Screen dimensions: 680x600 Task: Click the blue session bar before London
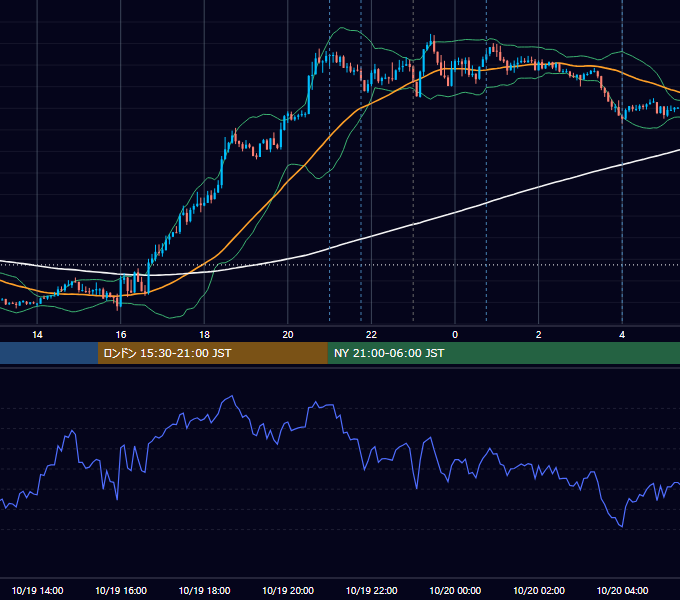tap(49, 353)
